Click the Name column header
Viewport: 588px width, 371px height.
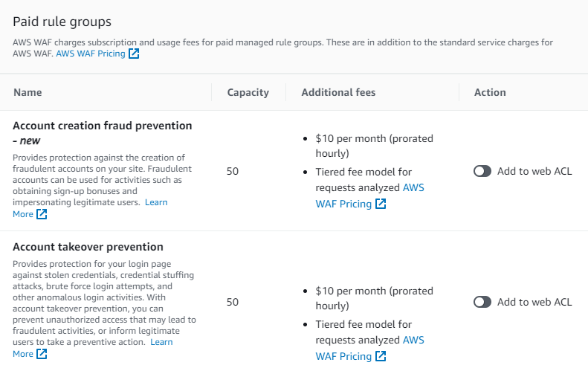(28, 92)
